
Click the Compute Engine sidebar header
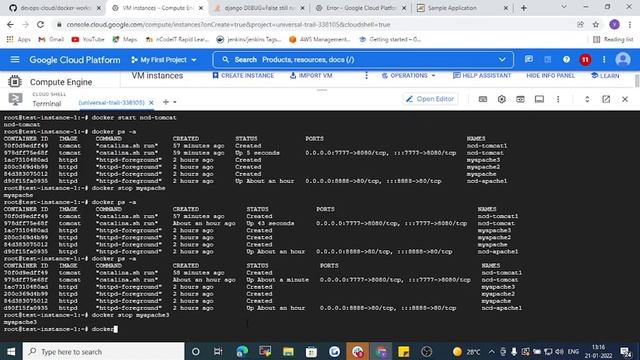[x=60, y=82]
